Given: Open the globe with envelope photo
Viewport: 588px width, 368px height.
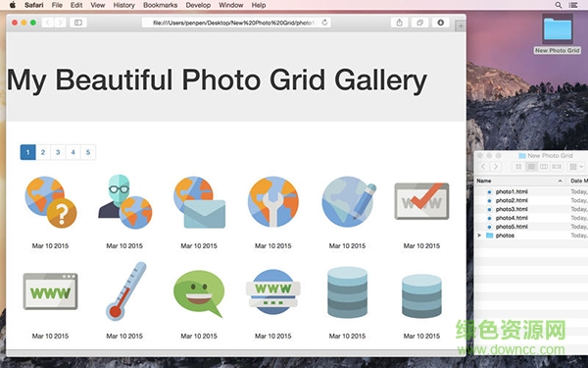Looking at the screenshot, I should pyautogui.click(x=199, y=202).
